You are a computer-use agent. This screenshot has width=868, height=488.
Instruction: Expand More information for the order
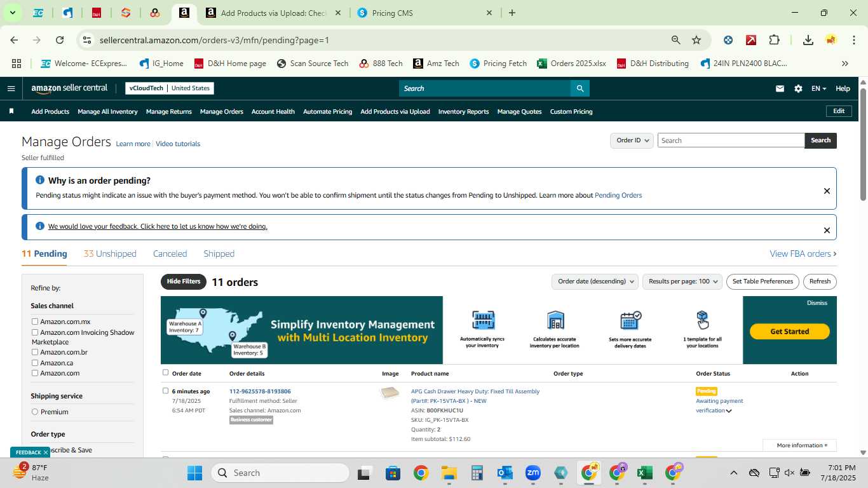(802, 445)
